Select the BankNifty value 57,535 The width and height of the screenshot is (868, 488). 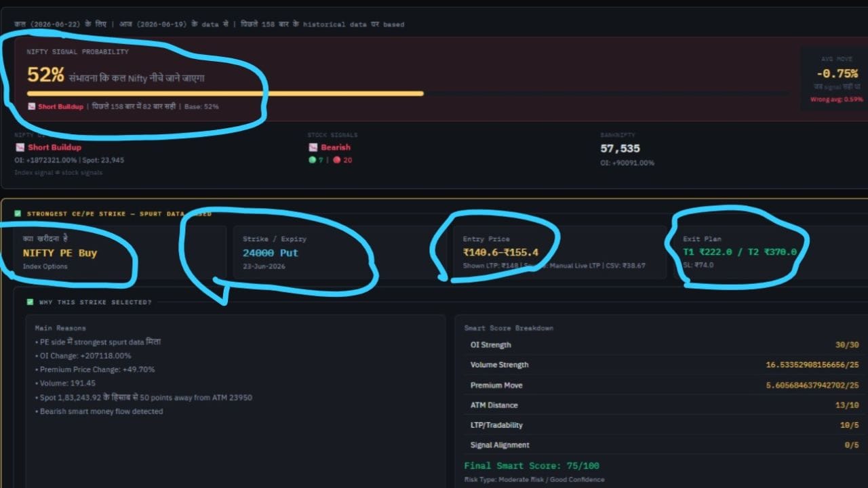[620, 148]
